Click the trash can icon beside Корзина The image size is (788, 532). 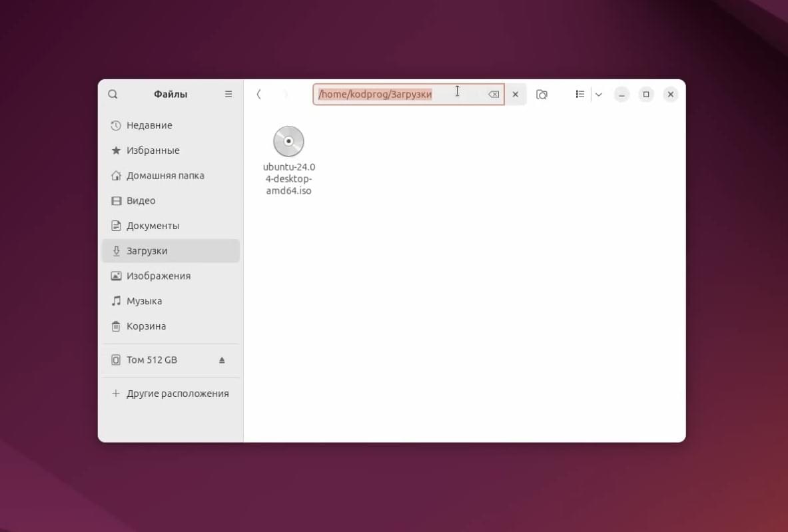coord(116,326)
